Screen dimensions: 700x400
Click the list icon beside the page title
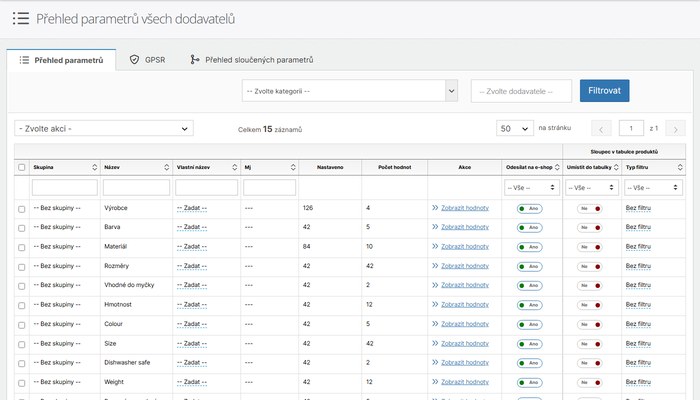click(21, 18)
